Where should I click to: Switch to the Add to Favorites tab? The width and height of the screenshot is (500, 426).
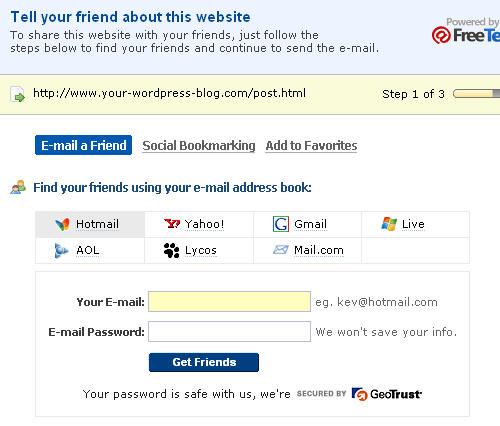[311, 146]
